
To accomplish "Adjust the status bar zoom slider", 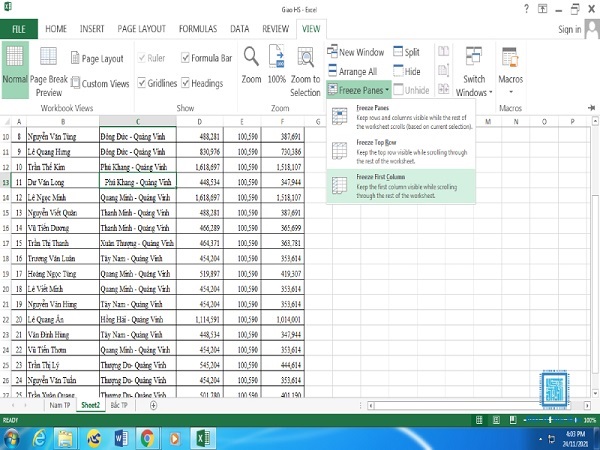I will pyautogui.click(x=550, y=420).
